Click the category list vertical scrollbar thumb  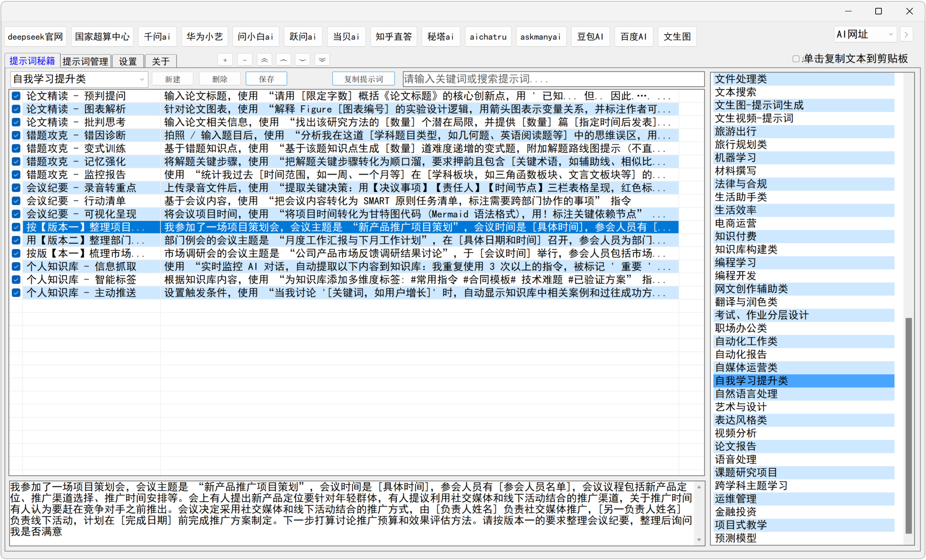[x=909, y=426]
